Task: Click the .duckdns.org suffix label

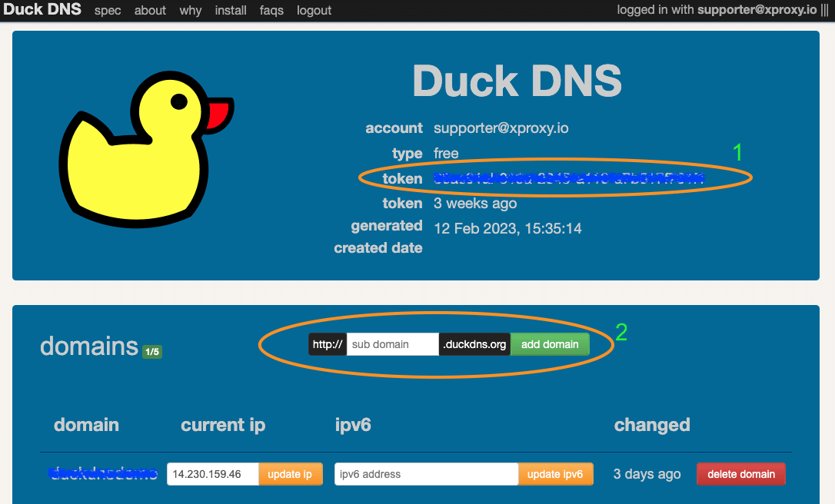Action: pos(474,344)
